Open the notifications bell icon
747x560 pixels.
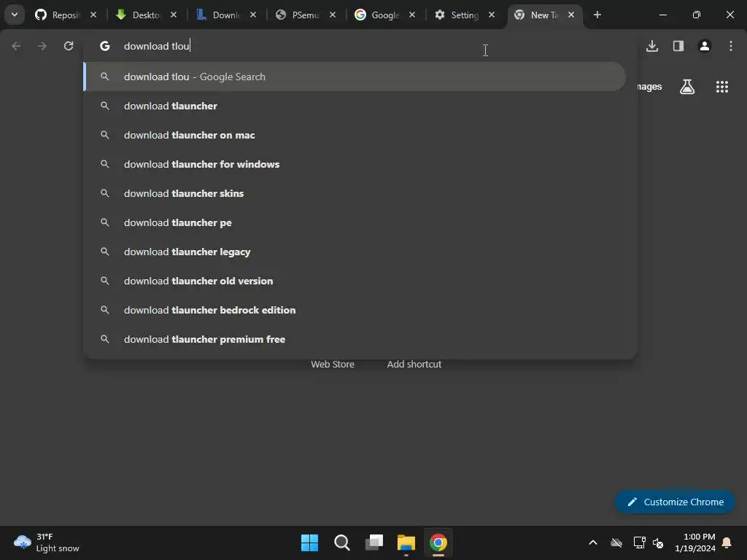[727, 542]
